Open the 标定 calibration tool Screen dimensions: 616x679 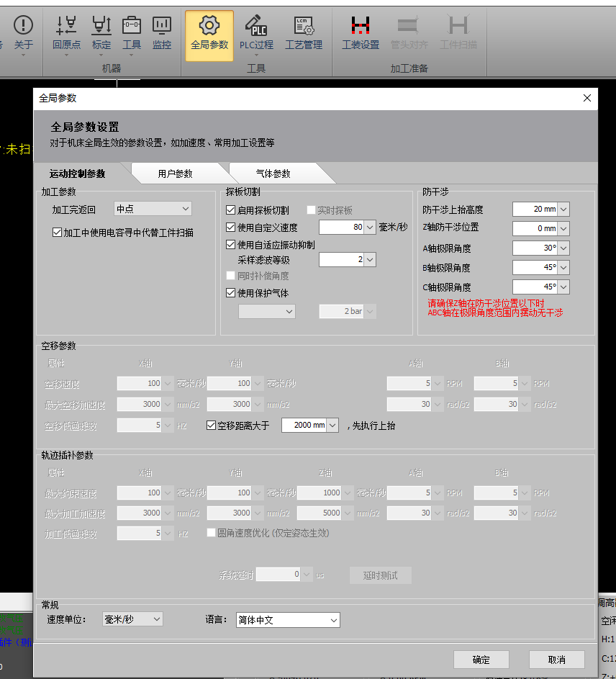pyautogui.click(x=101, y=34)
